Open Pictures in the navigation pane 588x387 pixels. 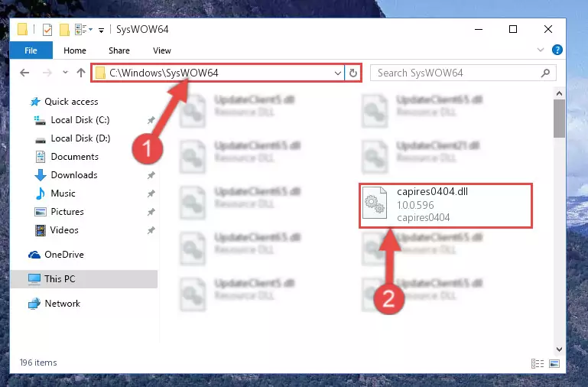click(x=67, y=212)
